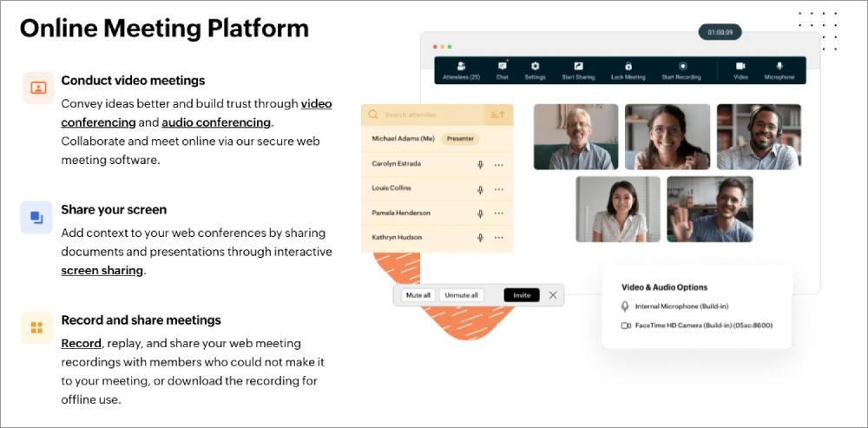The image size is (868, 428).
Task: Click the Conduct video meetings heading
Action: [133, 80]
